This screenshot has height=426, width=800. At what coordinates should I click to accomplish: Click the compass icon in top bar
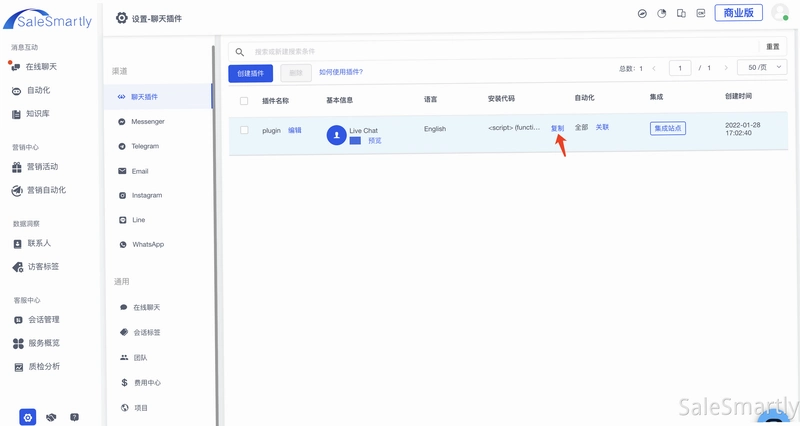tap(642, 14)
